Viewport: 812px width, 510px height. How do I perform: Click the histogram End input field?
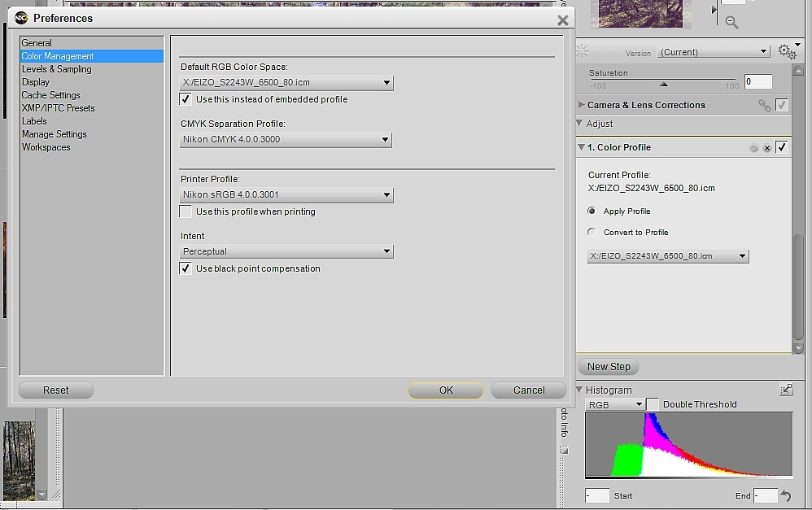pos(766,495)
